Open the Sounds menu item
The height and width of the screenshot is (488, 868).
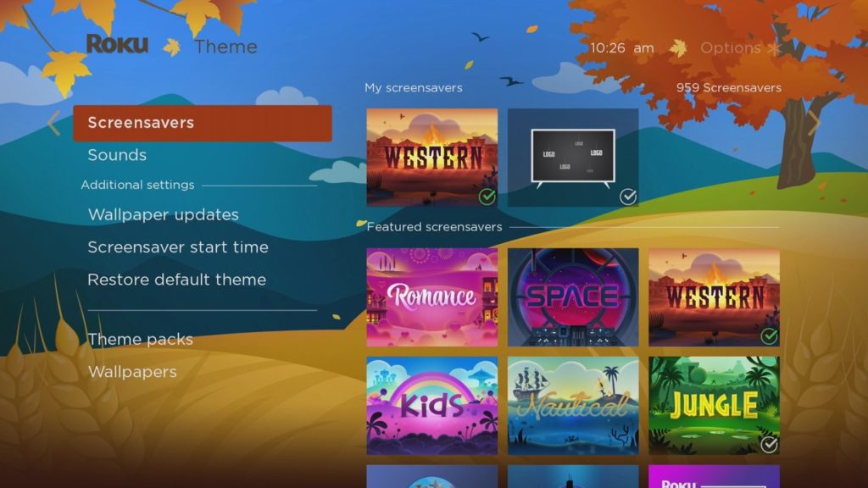117,155
